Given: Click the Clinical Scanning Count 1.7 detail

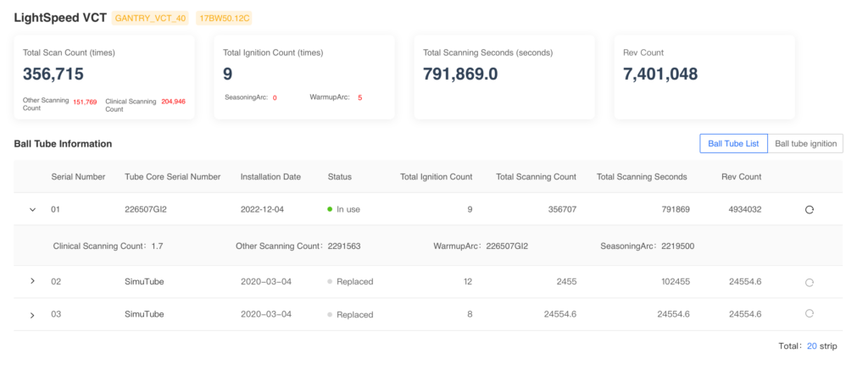Looking at the screenshot, I should [108, 246].
